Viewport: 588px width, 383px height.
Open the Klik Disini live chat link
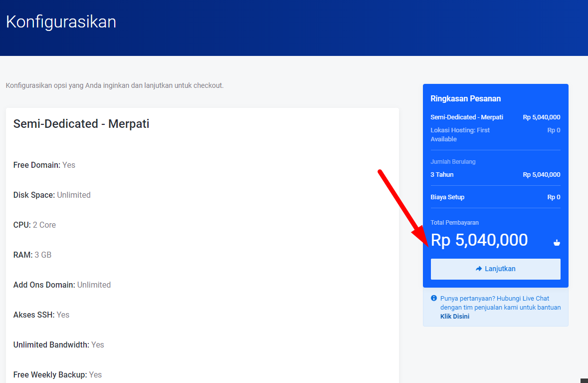[454, 316]
